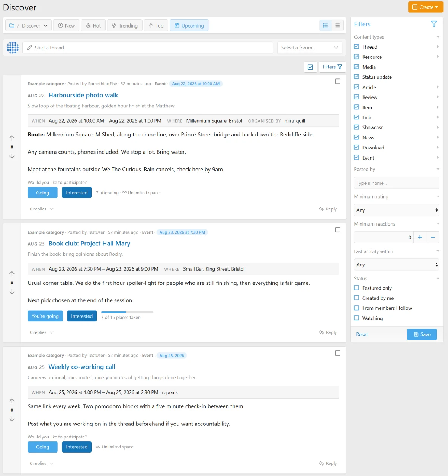Open the Weekly co-working call title link
The image size is (448, 476).
[82, 367]
